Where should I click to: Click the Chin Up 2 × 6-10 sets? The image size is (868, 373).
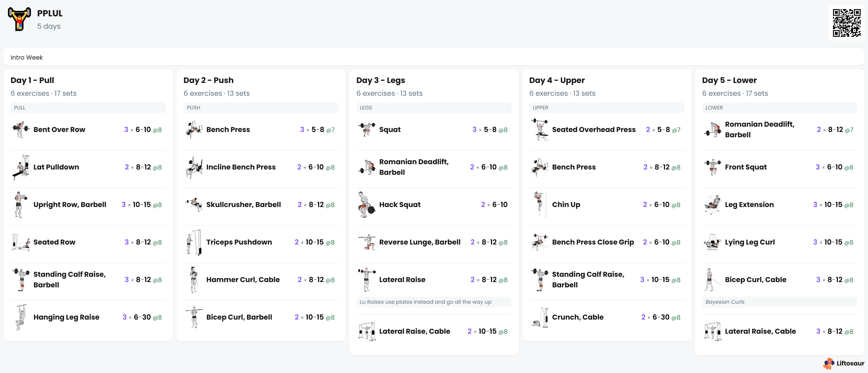point(661,205)
